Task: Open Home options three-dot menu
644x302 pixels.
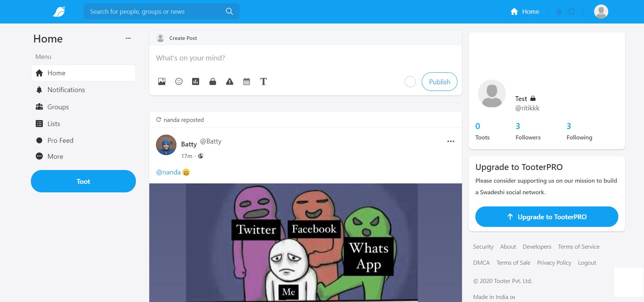Action: click(128, 38)
